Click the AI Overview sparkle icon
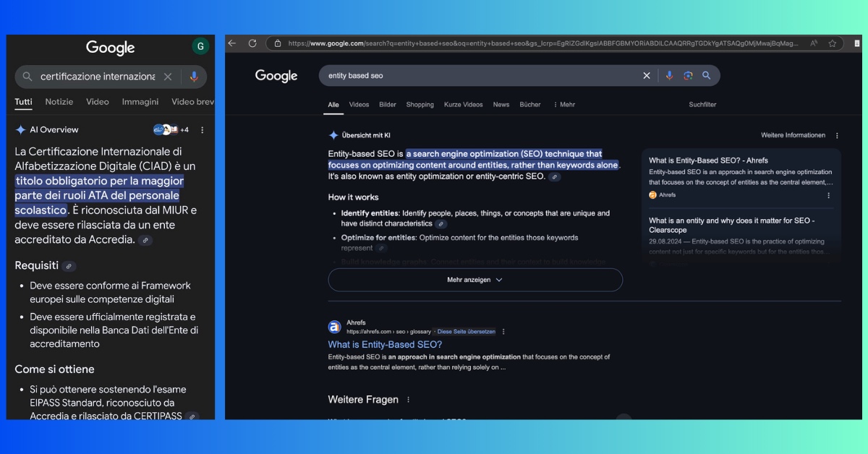 20,130
